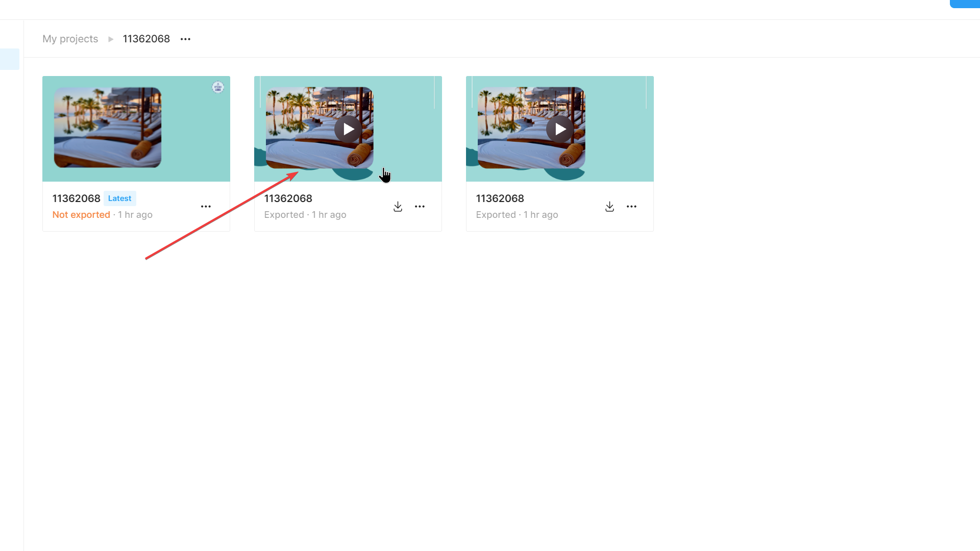Click the blue button at top right corner
Screen dimensions: 980x551
coord(965,4)
